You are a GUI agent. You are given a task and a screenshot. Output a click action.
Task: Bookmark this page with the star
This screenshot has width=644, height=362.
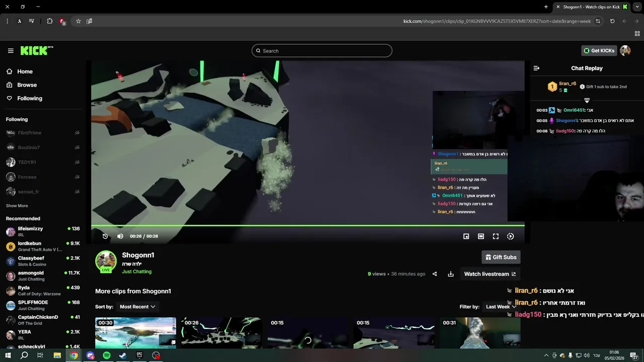pos(78,21)
